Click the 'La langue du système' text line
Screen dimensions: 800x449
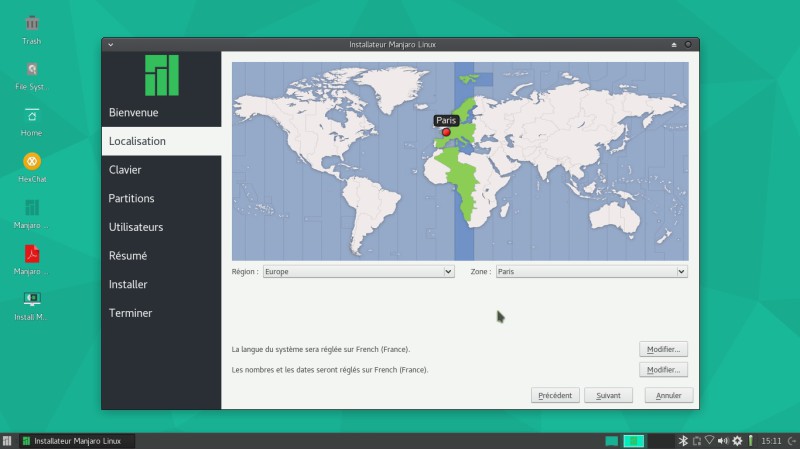coord(321,350)
